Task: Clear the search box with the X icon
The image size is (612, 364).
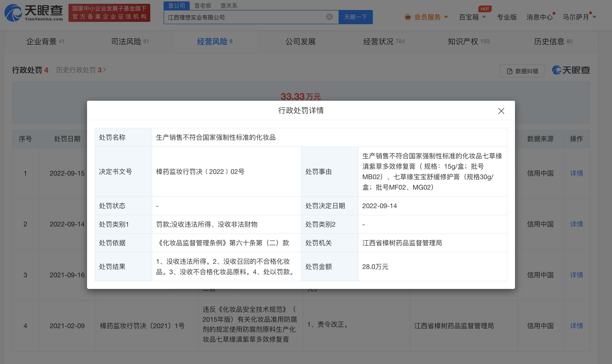Action: pos(329,17)
